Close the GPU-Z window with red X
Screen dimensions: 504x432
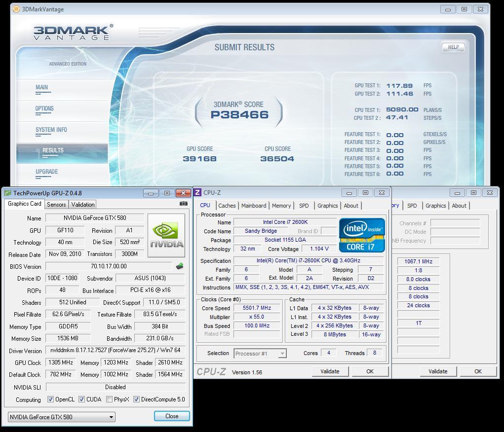click(183, 193)
